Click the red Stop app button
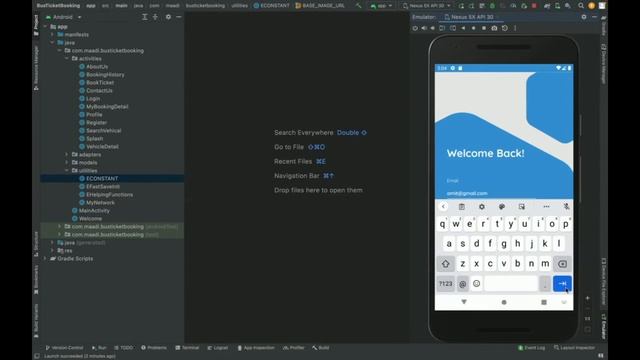This screenshot has height=360, width=640. pos(534,6)
